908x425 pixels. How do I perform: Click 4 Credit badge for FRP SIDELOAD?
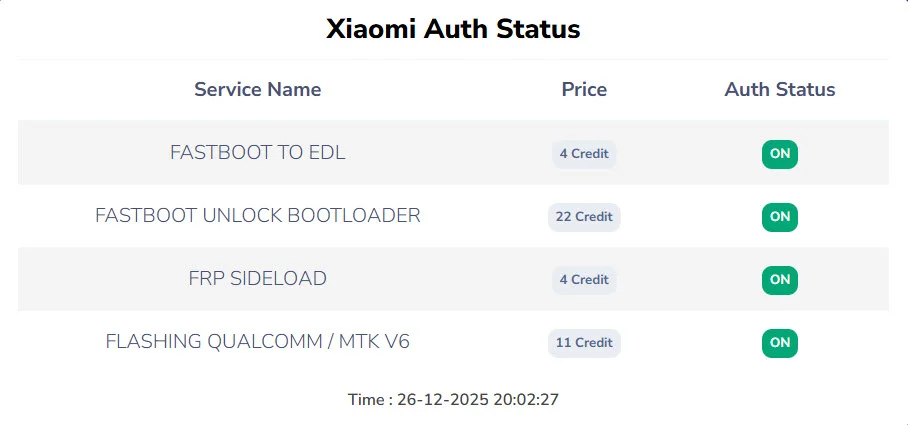584,280
